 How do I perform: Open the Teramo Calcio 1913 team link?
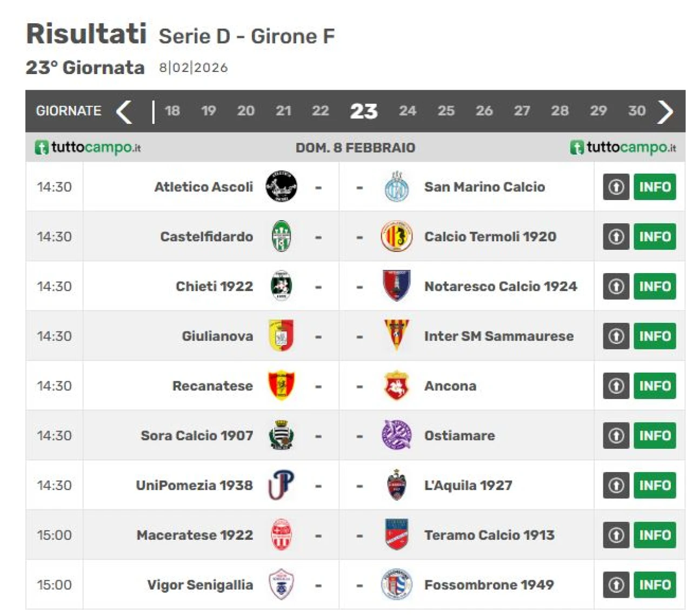[489, 535]
